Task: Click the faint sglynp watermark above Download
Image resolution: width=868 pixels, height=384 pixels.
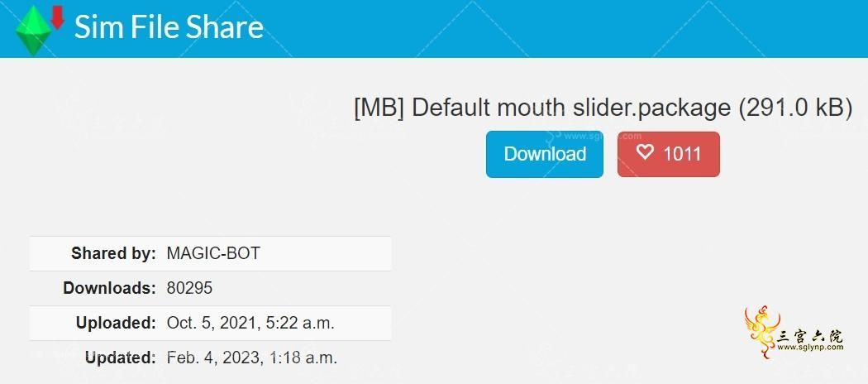Action: coord(597,135)
